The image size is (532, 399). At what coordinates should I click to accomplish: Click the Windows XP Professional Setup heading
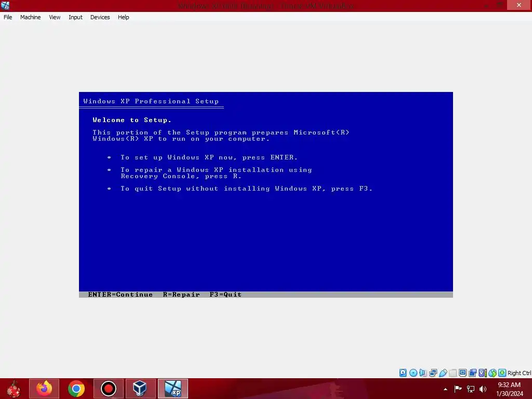151,101
